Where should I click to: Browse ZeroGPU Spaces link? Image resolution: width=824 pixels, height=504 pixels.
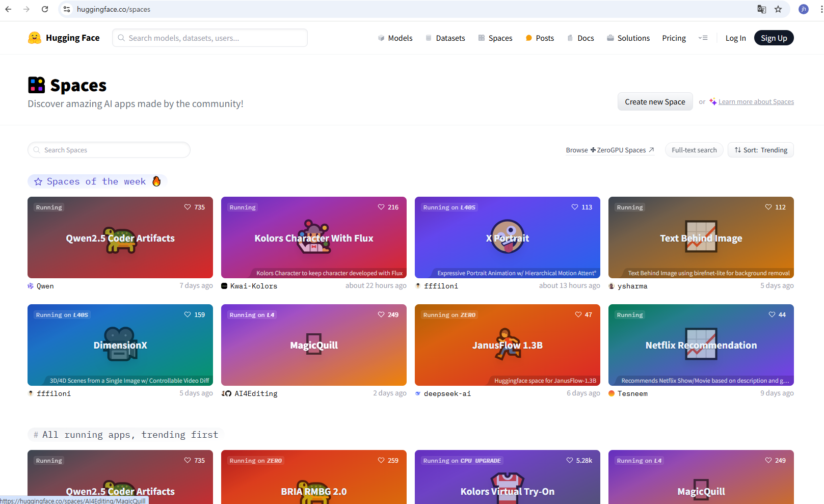[610, 150]
